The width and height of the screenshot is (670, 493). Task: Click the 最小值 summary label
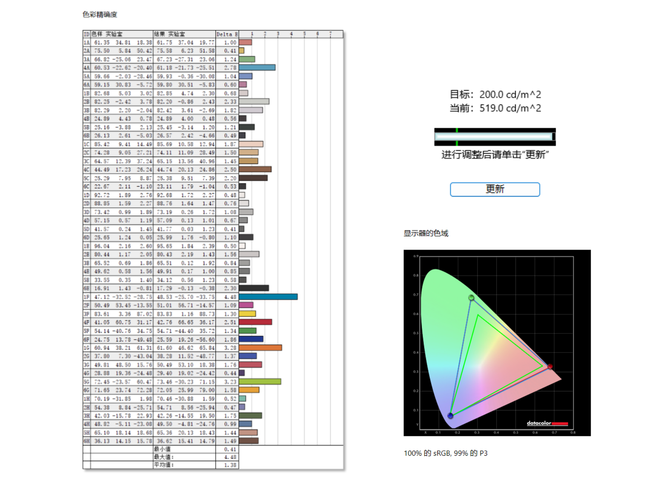click(x=162, y=449)
